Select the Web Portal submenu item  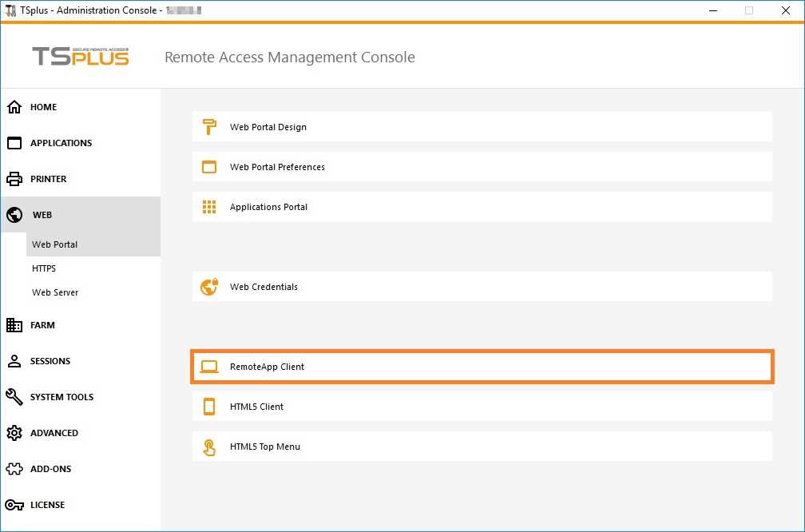[x=54, y=244]
